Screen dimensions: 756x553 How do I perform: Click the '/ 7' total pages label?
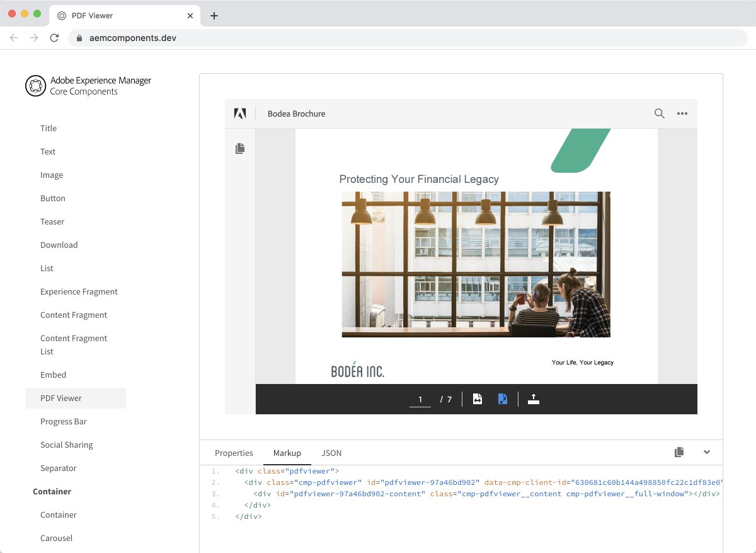(x=446, y=399)
